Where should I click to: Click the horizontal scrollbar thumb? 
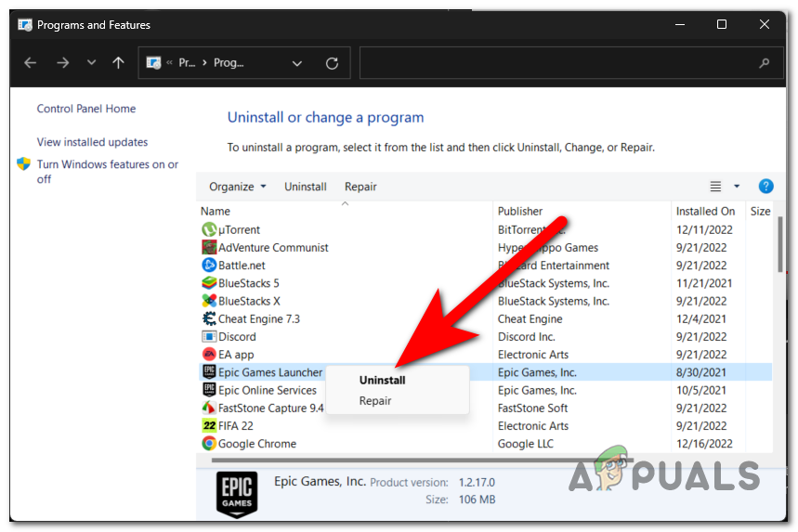coord(423,460)
